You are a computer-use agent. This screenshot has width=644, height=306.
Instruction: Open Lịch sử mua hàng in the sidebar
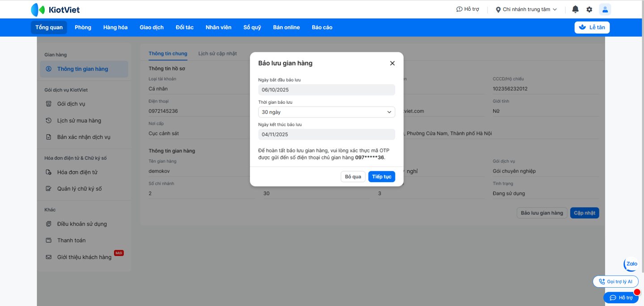(x=79, y=120)
